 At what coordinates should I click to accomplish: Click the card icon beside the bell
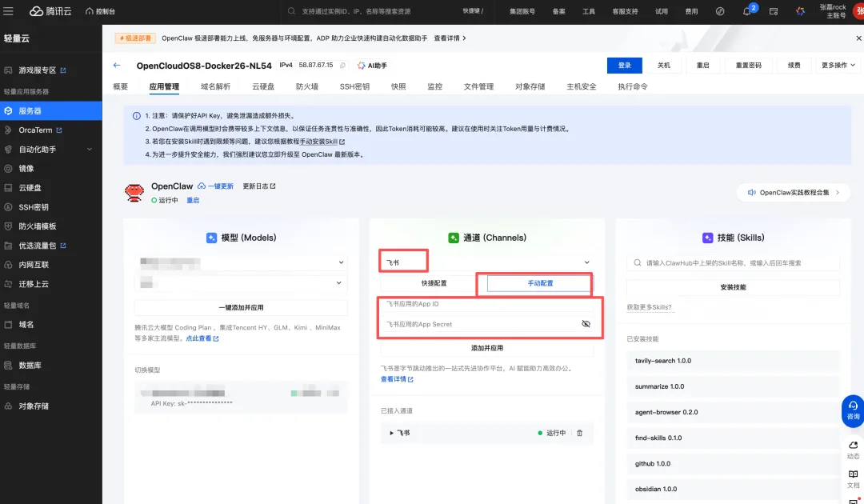774,11
